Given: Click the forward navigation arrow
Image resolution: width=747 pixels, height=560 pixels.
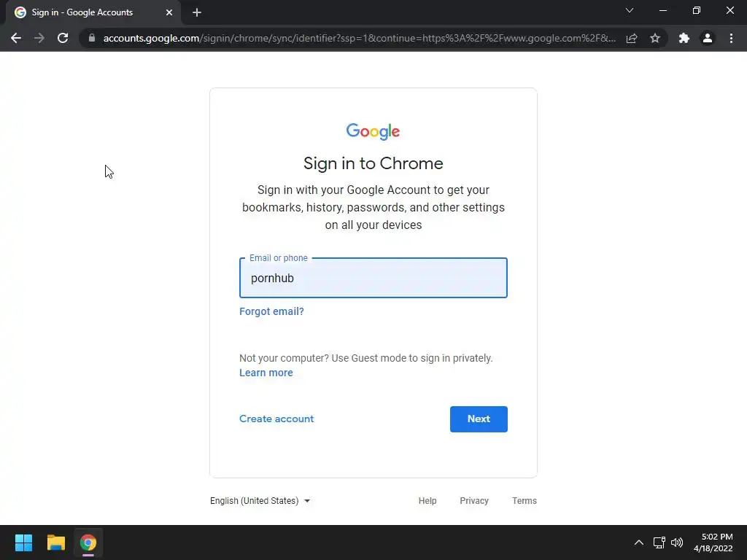Looking at the screenshot, I should point(39,38).
